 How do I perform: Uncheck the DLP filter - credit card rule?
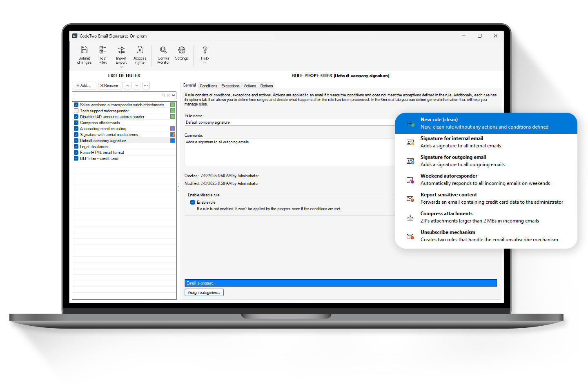pyautogui.click(x=76, y=158)
